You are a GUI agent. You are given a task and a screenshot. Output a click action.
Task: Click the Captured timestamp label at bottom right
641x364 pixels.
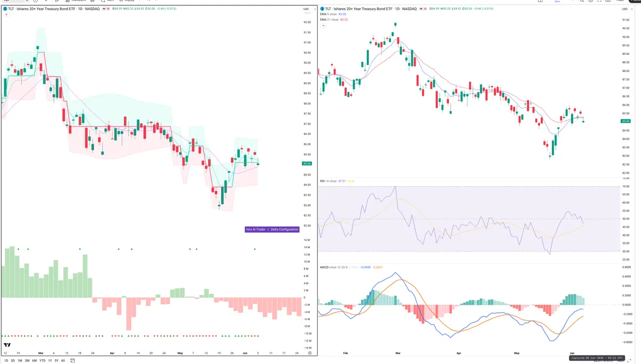click(x=597, y=358)
